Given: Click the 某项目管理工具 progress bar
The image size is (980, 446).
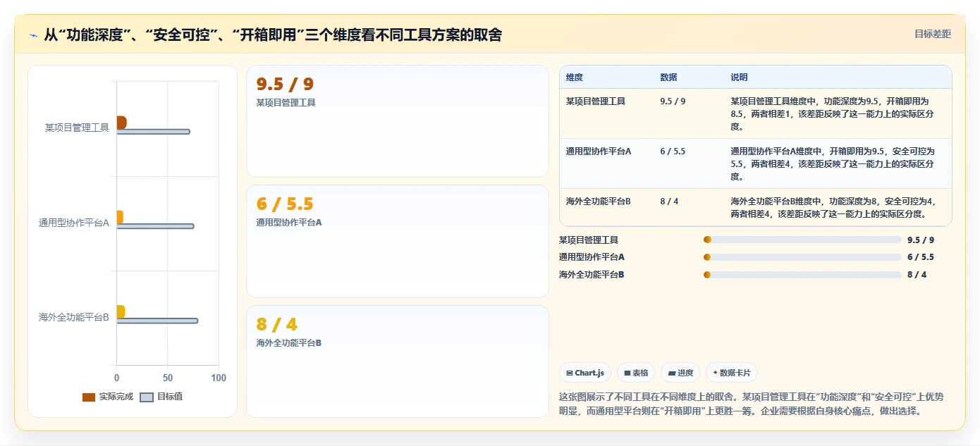Looking at the screenshot, I should point(802,240).
